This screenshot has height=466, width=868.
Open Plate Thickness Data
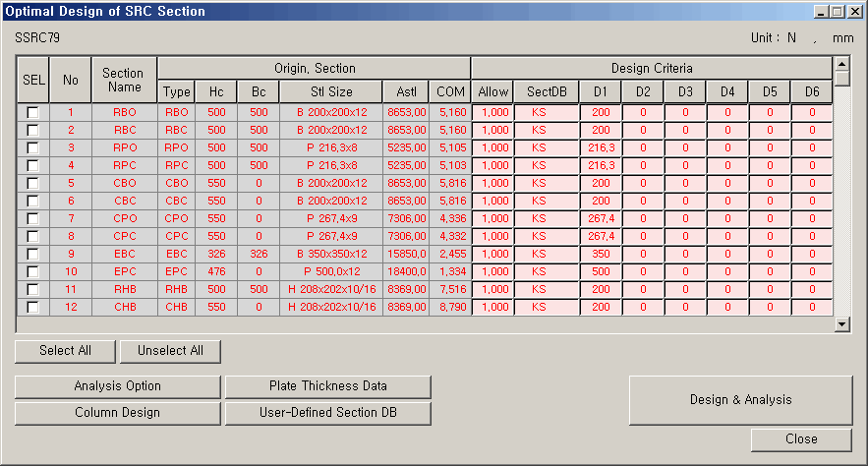click(328, 386)
